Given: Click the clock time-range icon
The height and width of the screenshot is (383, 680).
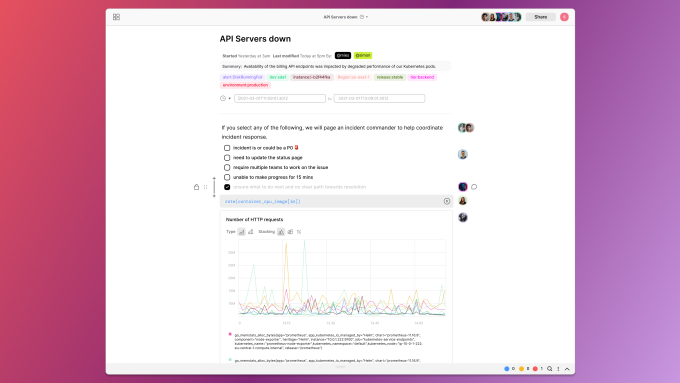Looking at the screenshot, I should (223, 98).
